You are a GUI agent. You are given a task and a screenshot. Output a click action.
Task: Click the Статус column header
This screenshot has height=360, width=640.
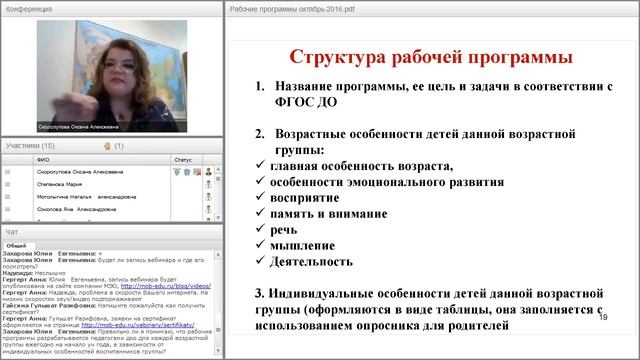pos(186,160)
